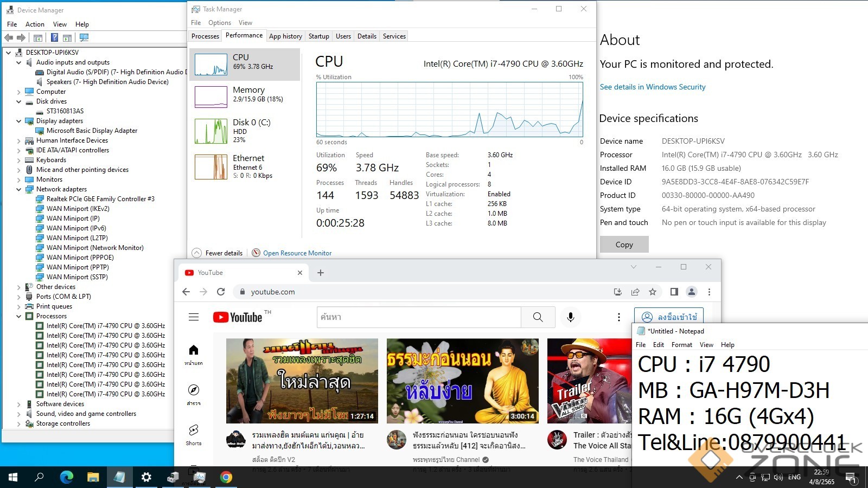Open File Explorer from the taskbar
Viewport: 868px width, 488px height.
93,477
